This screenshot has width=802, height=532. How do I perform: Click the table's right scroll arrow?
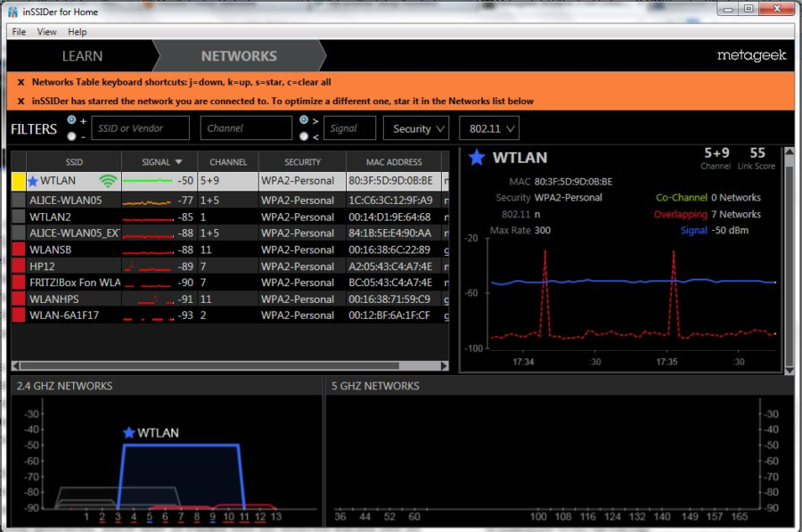445,365
